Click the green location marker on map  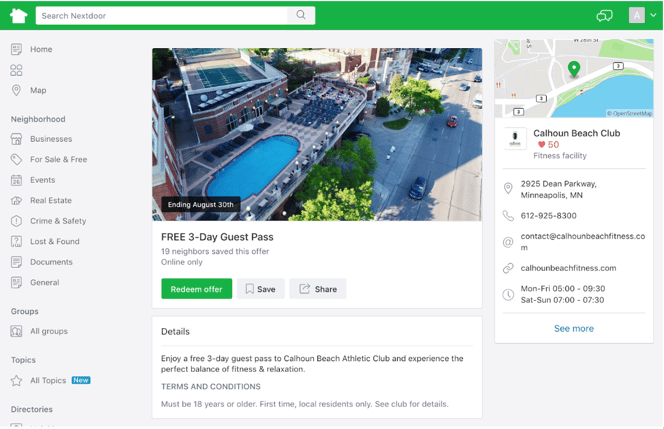574,69
